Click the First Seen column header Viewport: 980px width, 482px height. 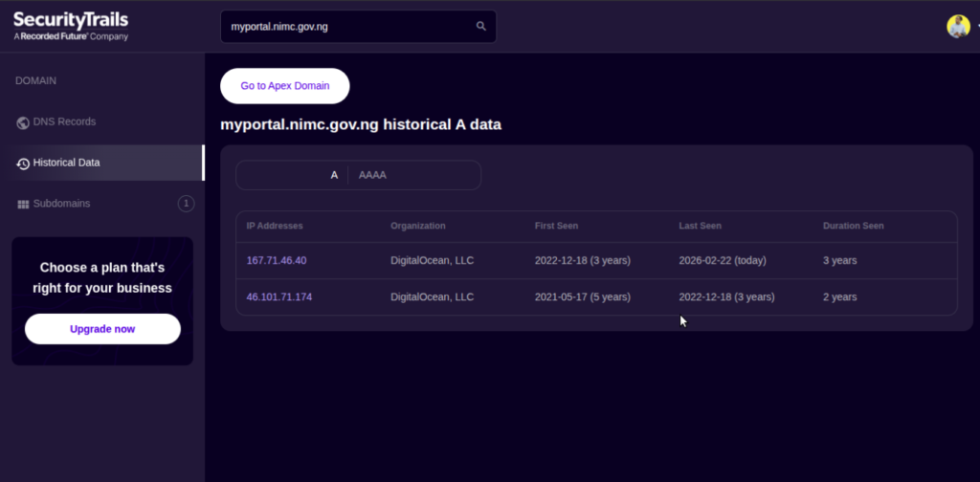[556, 226]
